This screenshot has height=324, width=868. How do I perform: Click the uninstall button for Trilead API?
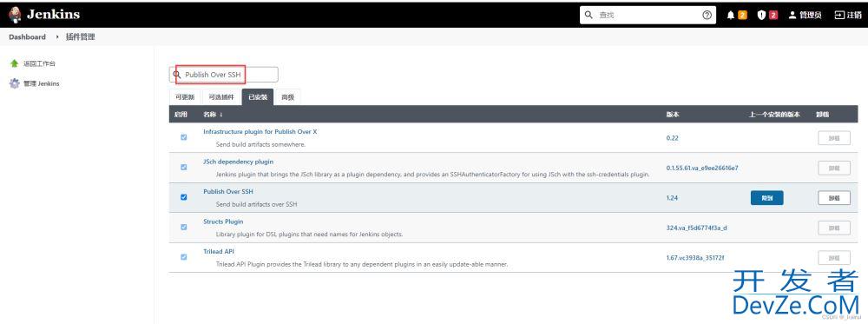833,257
